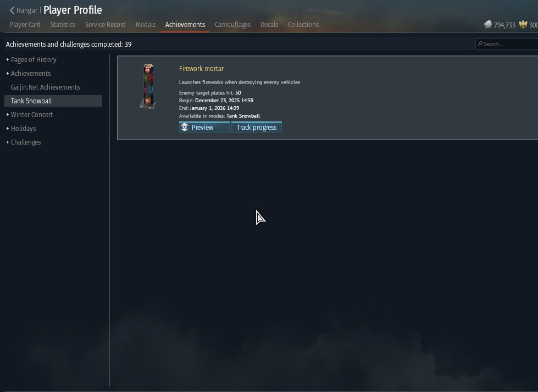The height and width of the screenshot is (392, 538).
Task: Click the eye icon on Preview button
Action: tap(185, 128)
